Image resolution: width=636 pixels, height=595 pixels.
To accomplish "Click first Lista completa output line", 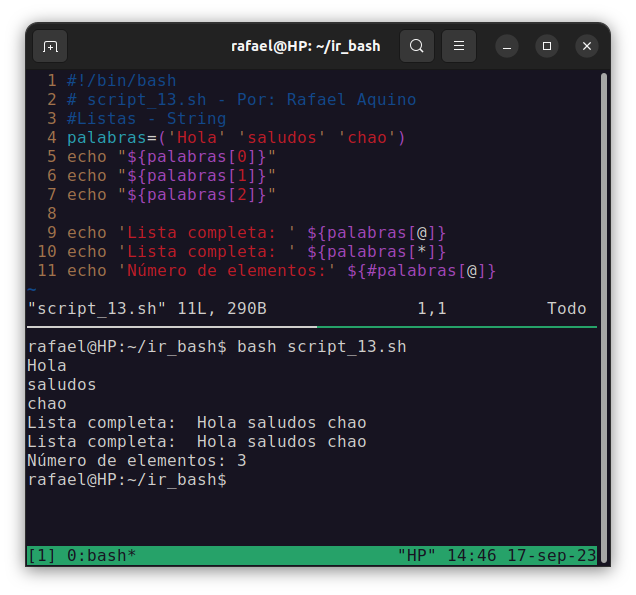I will pyautogui.click(x=197, y=423).
